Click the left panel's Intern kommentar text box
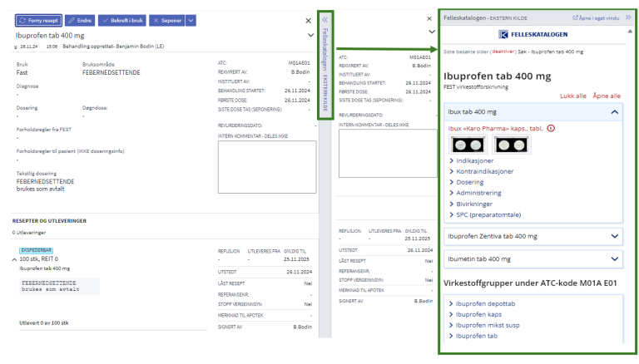Image resolution: width=639 pixels, height=364 pixels. 267,167
